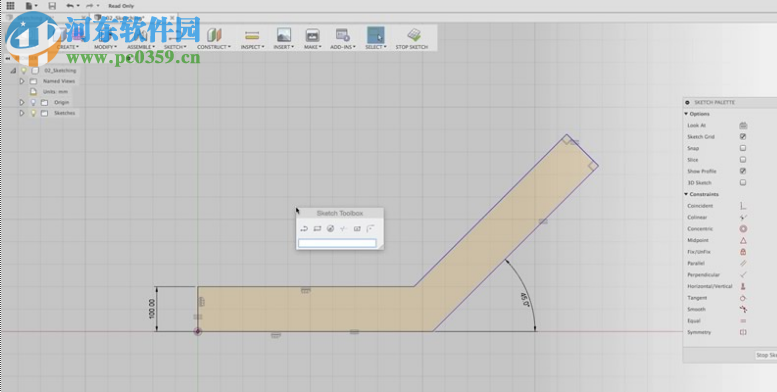Click the Look At icon
Image resolution: width=777 pixels, height=392 pixels.
(x=743, y=125)
